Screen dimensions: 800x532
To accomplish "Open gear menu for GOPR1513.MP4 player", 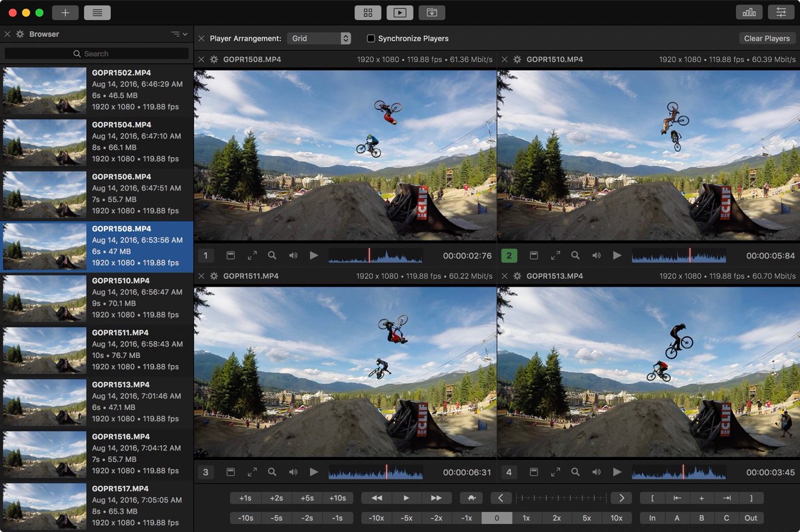I will click(517, 276).
